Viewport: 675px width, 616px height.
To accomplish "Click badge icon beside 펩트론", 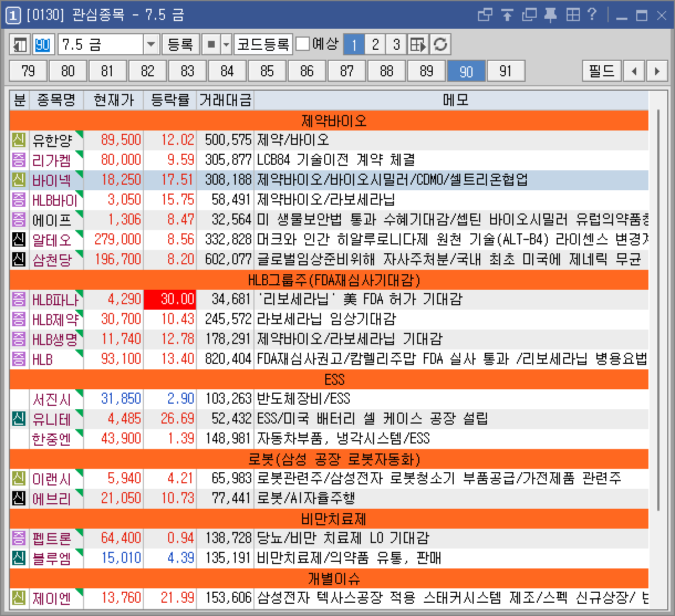I will tap(19, 538).
